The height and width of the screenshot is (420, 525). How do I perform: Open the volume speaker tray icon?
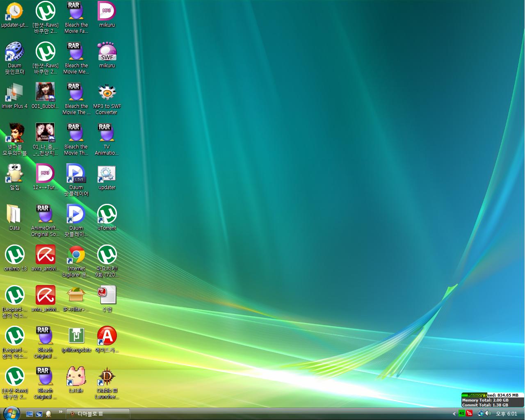tap(488, 413)
